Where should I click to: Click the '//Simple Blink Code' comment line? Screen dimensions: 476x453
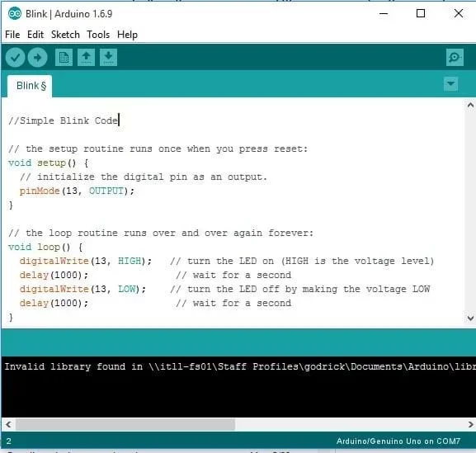click(63, 120)
